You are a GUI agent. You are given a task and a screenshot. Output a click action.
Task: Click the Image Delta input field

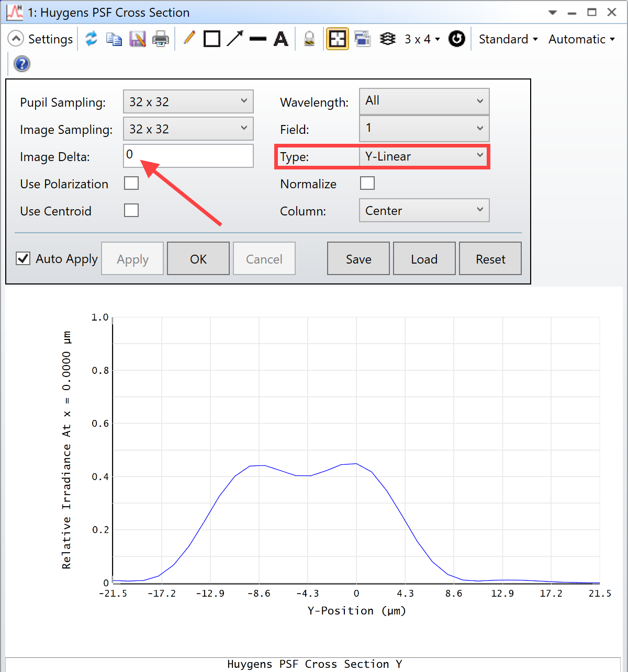188,156
